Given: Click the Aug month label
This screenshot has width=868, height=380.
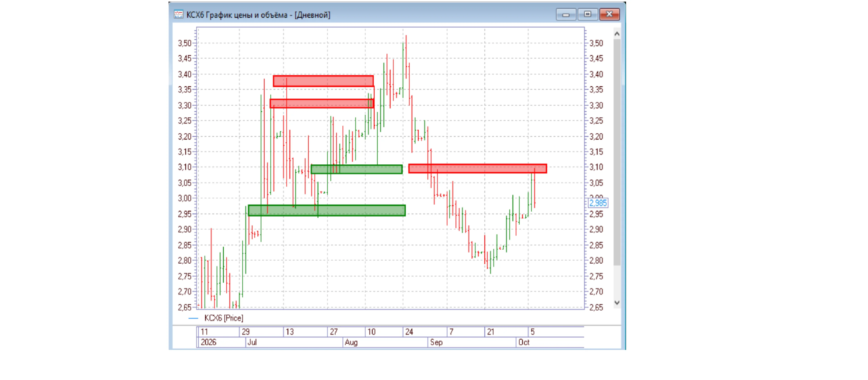Looking at the screenshot, I should [x=351, y=342].
